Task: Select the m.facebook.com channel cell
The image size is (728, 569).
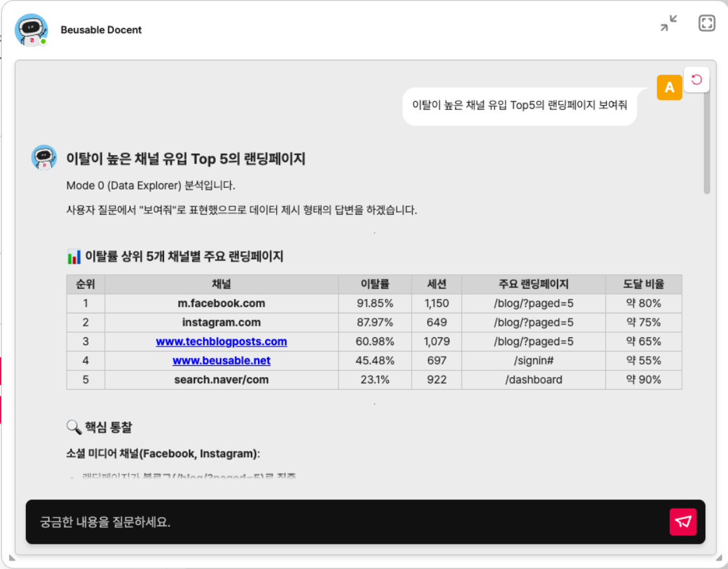Action: pyautogui.click(x=222, y=303)
